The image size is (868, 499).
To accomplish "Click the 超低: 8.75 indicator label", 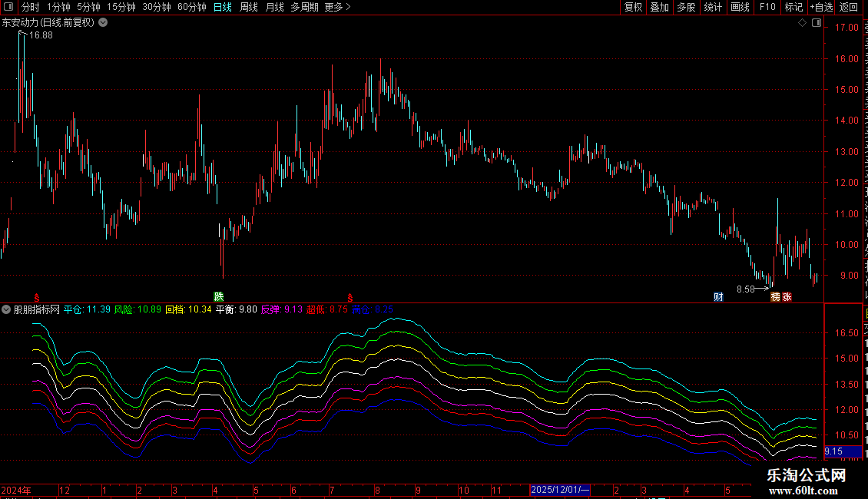I will [327, 310].
